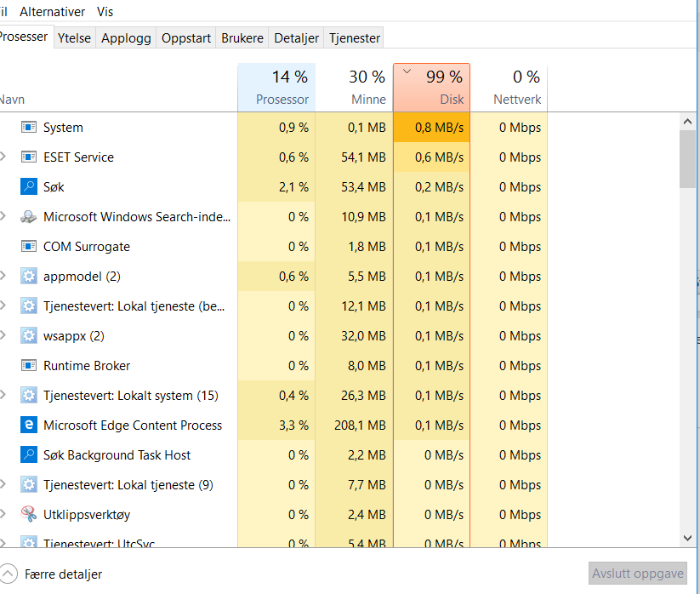
Task: Expand the ESET Service row
Action: (3, 157)
